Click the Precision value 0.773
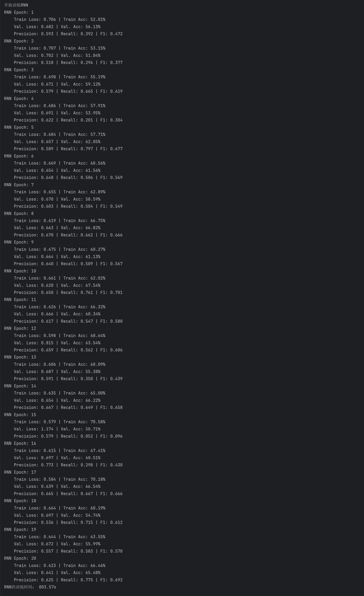This screenshot has height=596, width=364. click(47, 465)
